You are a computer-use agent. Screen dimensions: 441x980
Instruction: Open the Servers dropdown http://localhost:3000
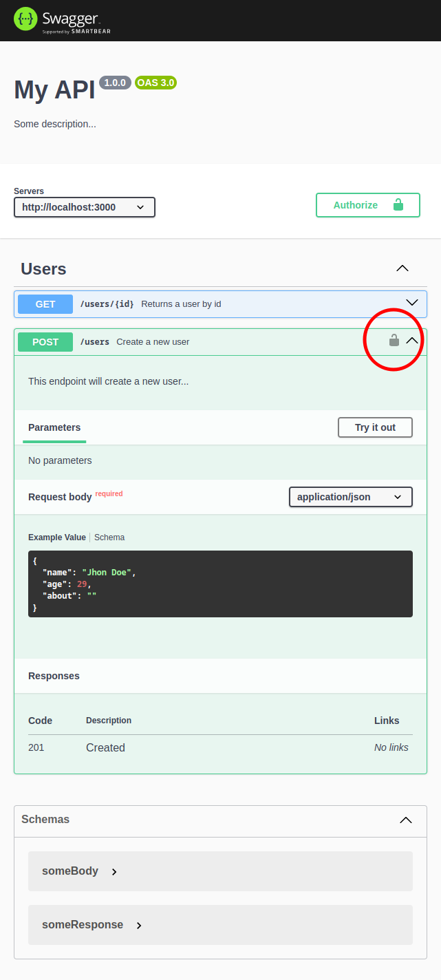tap(85, 207)
